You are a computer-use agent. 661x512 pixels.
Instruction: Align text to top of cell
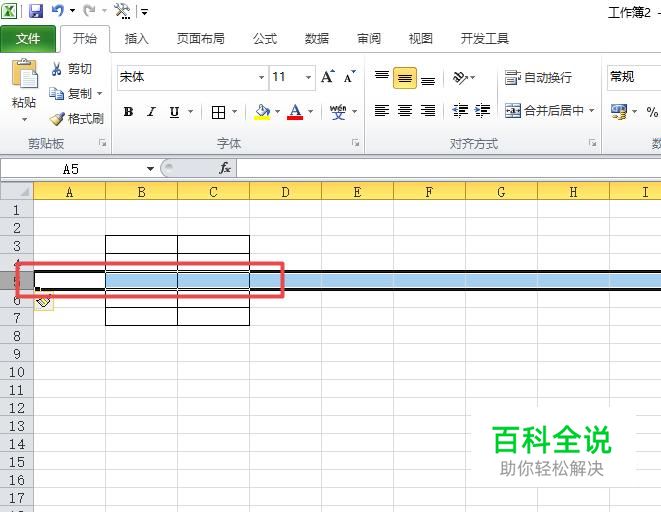point(382,75)
